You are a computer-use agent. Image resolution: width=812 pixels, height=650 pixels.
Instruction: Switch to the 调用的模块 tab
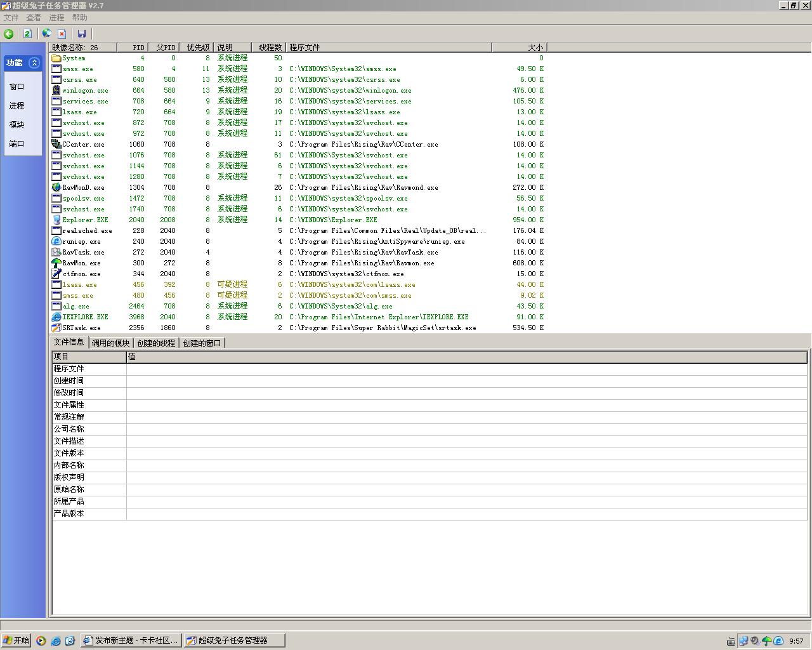pos(110,343)
